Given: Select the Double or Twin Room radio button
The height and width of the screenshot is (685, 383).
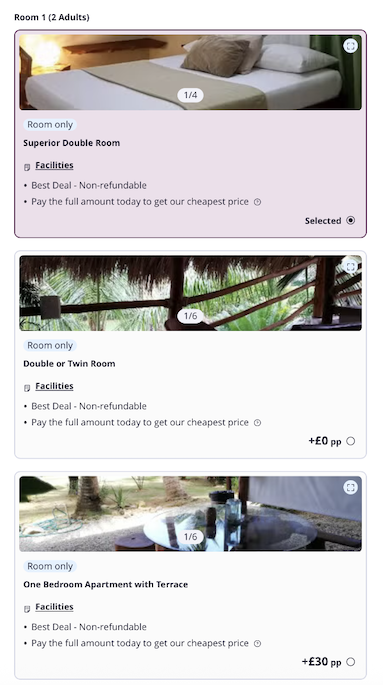Looking at the screenshot, I should tap(350, 441).
